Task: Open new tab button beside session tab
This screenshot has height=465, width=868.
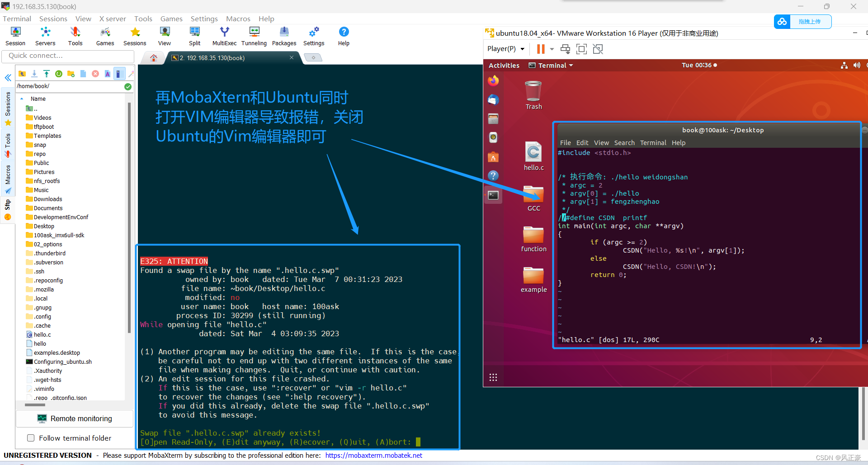Action: point(313,57)
